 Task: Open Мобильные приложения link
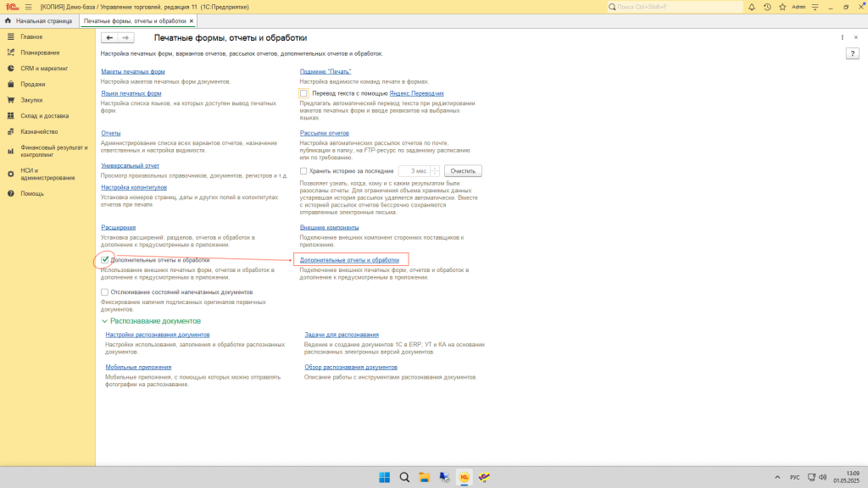(x=138, y=368)
